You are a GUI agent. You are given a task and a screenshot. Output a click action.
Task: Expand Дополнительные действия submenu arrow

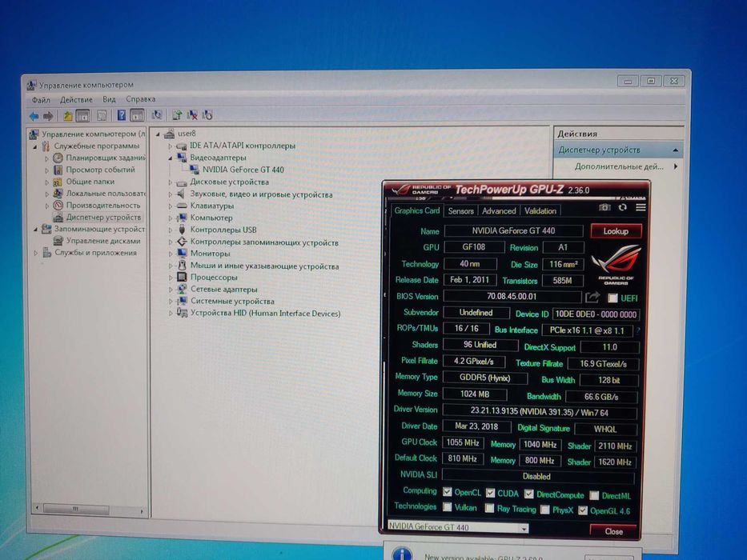click(676, 166)
